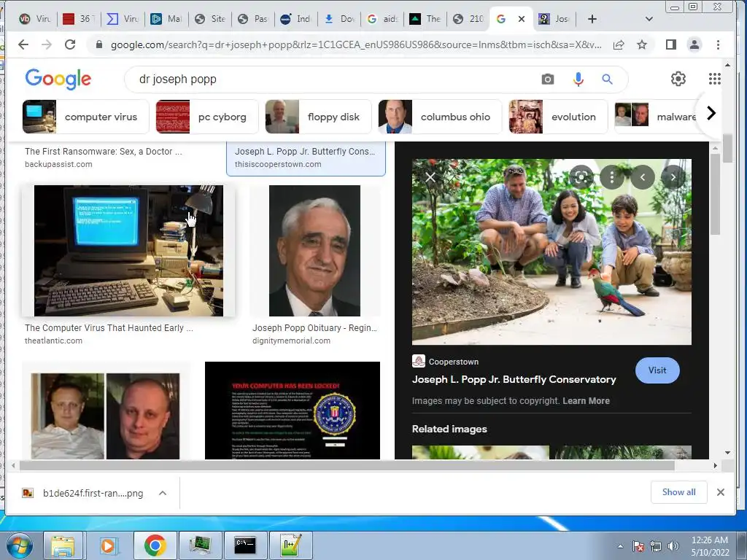The image size is (747, 560).
Task: Open the Google apps grid
Action: 715,79
